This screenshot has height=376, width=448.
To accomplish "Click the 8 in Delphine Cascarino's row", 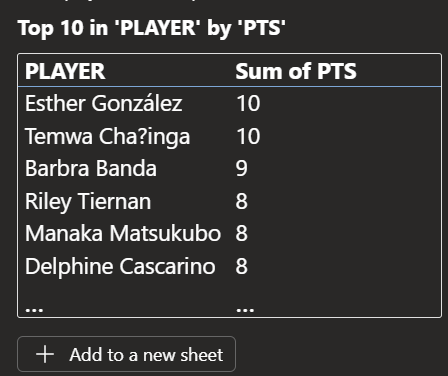I will click(x=242, y=266).
